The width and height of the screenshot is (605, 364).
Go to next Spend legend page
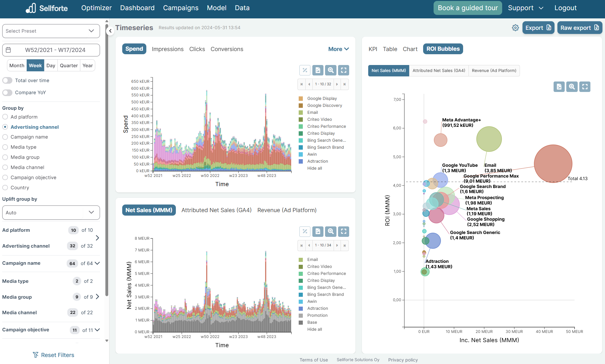(337, 84)
